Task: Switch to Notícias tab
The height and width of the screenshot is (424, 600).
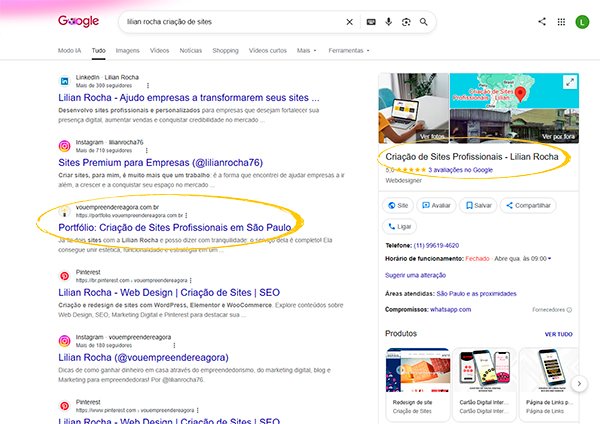Action: [x=191, y=51]
